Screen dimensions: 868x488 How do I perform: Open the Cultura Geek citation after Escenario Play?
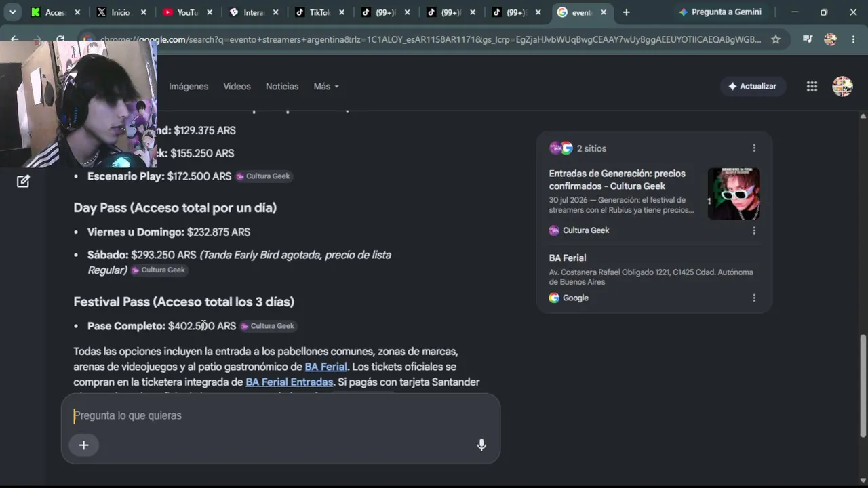point(263,176)
